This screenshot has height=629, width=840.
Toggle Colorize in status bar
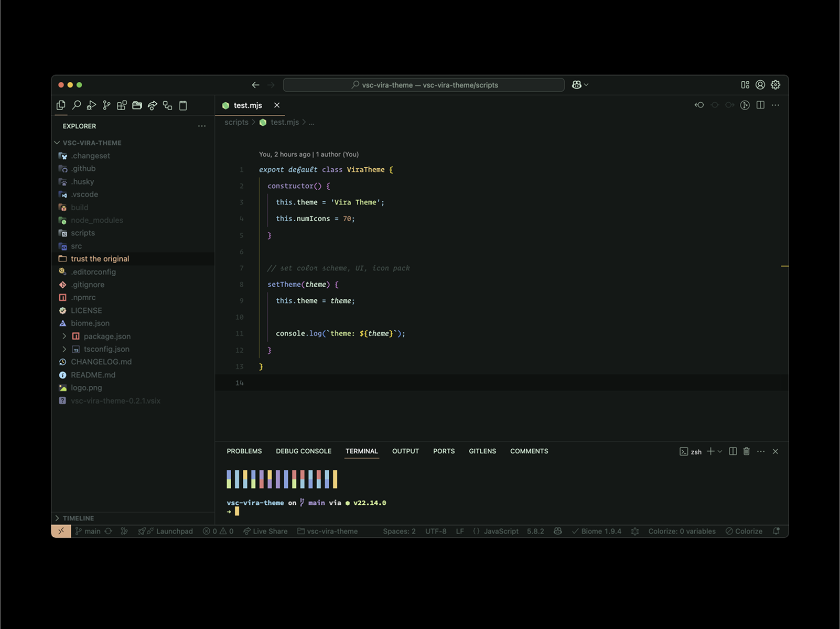click(x=744, y=531)
